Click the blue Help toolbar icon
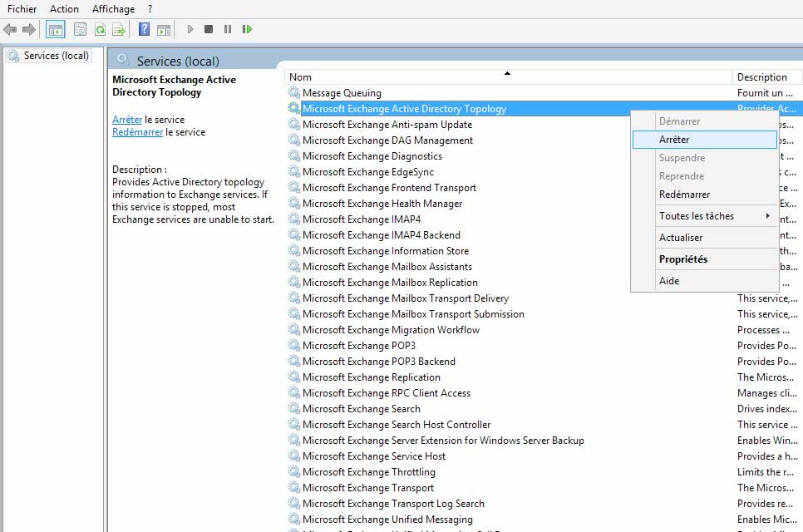Viewport: 803px width, 532px height. [144, 29]
